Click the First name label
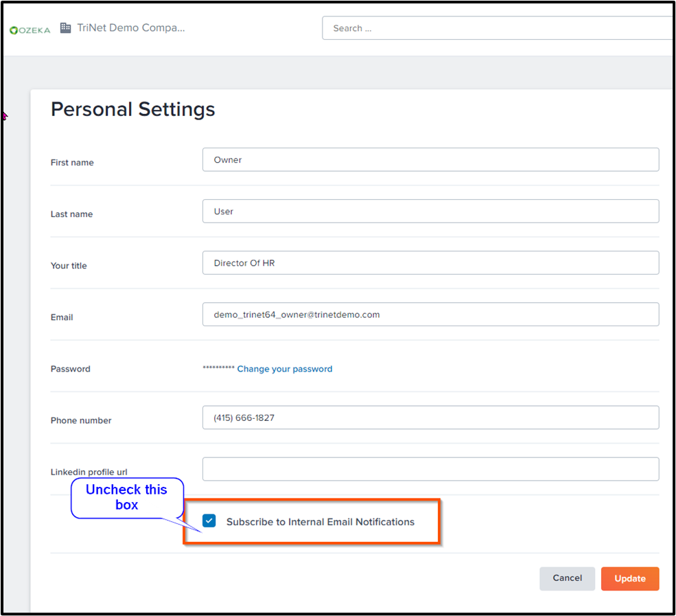The width and height of the screenshot is (676, 616). pyautogui.click(x=72, y=163)
